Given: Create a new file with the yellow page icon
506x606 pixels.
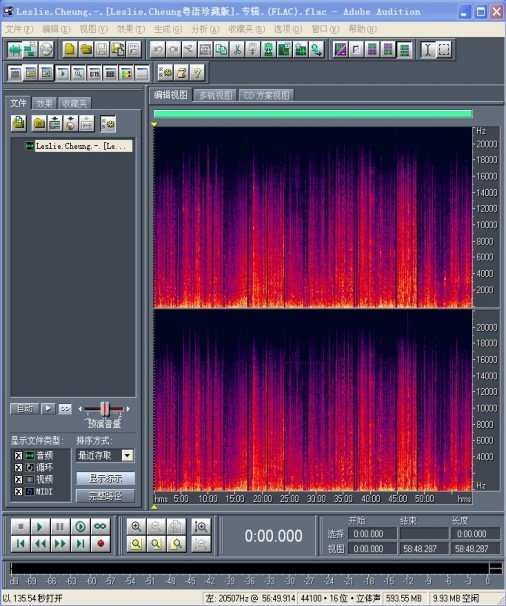Looking at the screenshot, I should pyautogui.click(x=70, y=49).
